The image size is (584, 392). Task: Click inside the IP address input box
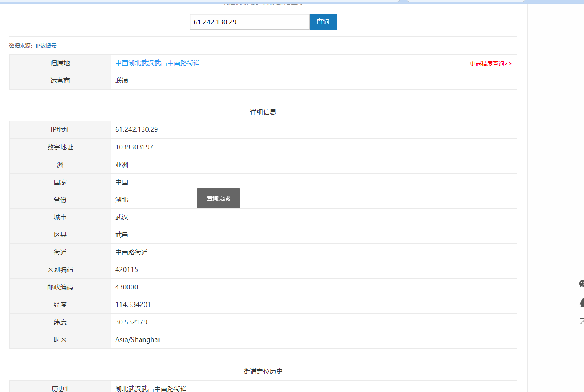pos(249,22)
